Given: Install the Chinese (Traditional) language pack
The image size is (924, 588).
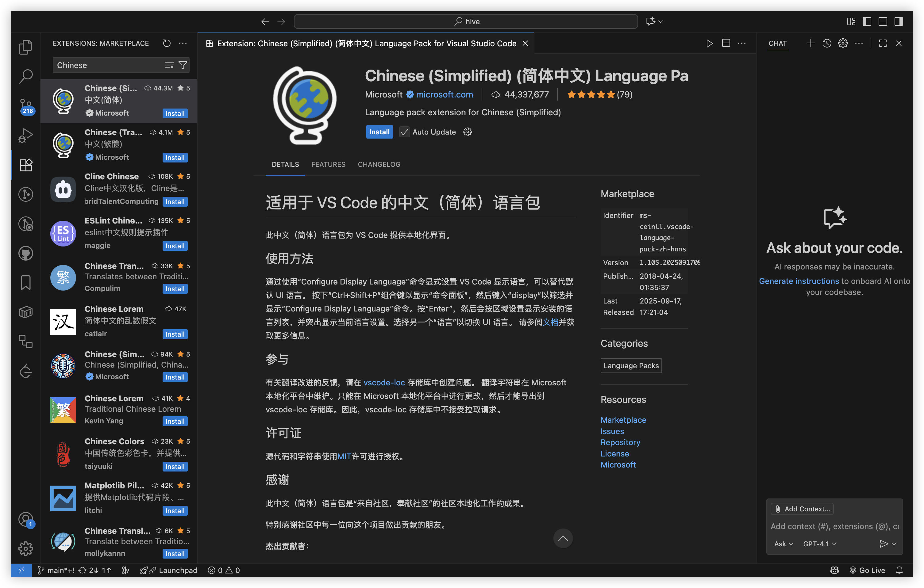Looking at the screenshot, I should 175,158.
